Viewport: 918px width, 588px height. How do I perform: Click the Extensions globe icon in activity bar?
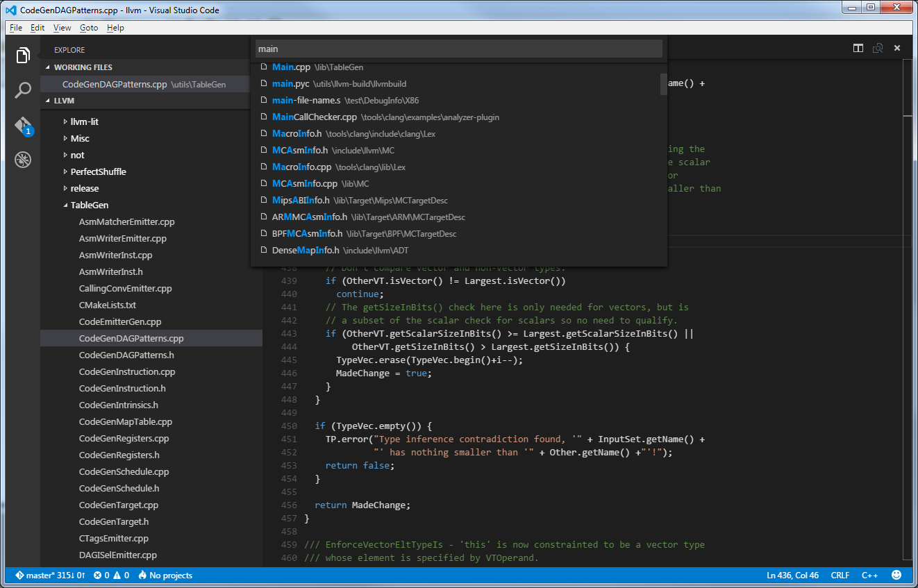point(23,159)
